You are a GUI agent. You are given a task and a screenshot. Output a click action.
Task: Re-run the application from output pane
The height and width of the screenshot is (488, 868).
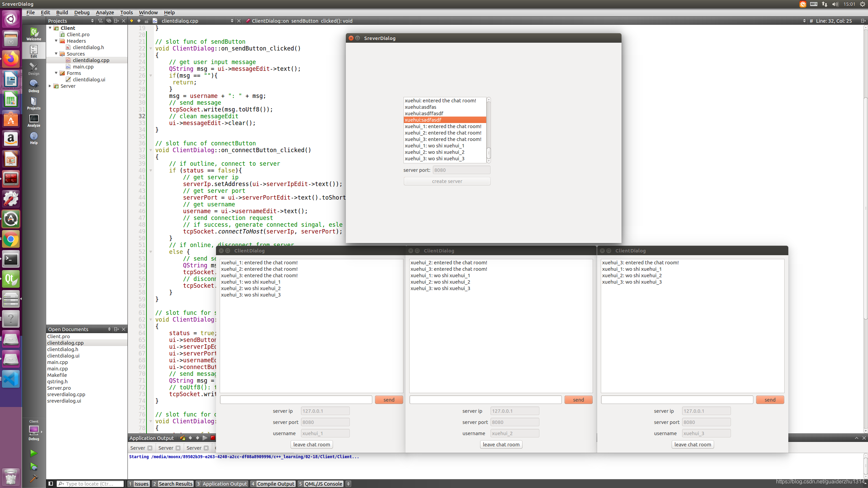click(205, 438)
